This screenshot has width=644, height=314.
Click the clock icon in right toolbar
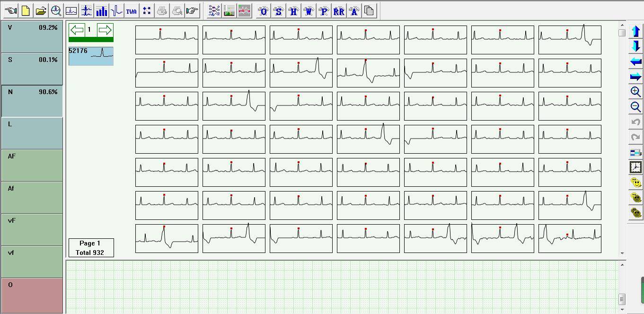635,167
